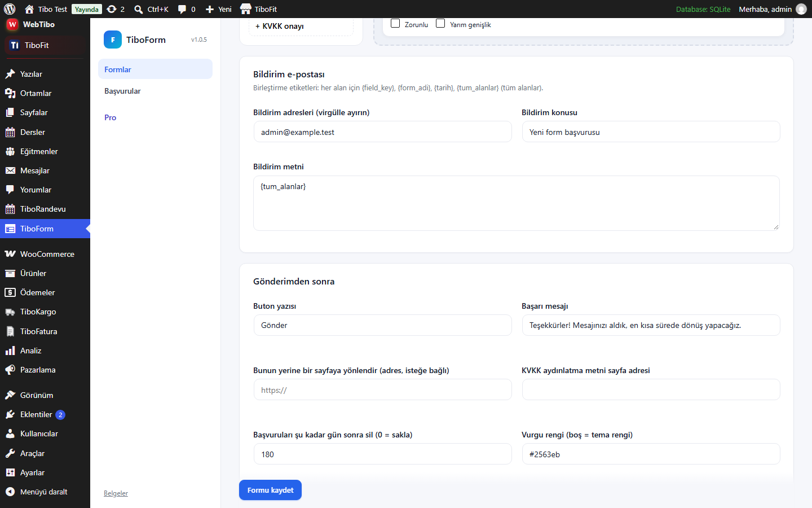Click the Pazarlama megaphone icon
The height and width of the screenshot is (508, 812).
(x=10, y=370)
